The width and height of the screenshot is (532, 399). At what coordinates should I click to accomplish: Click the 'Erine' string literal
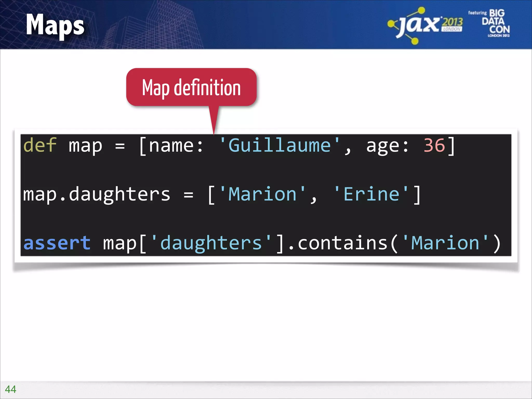coord(371,194)
